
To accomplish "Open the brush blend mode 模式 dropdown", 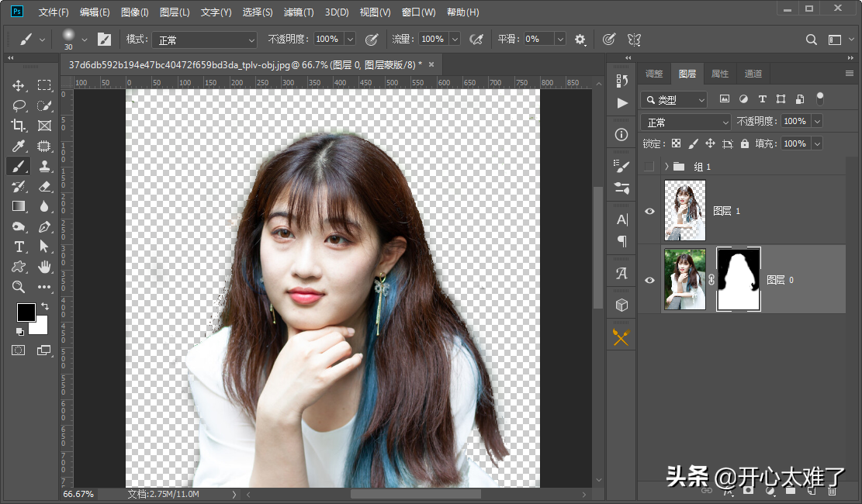I will [204, 40].
